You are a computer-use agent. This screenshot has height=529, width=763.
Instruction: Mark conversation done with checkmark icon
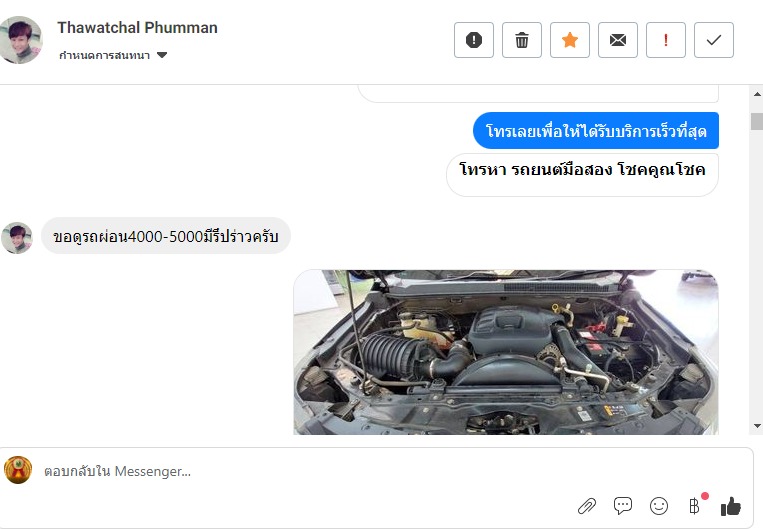pyautogui.click(x=714, y=40)
